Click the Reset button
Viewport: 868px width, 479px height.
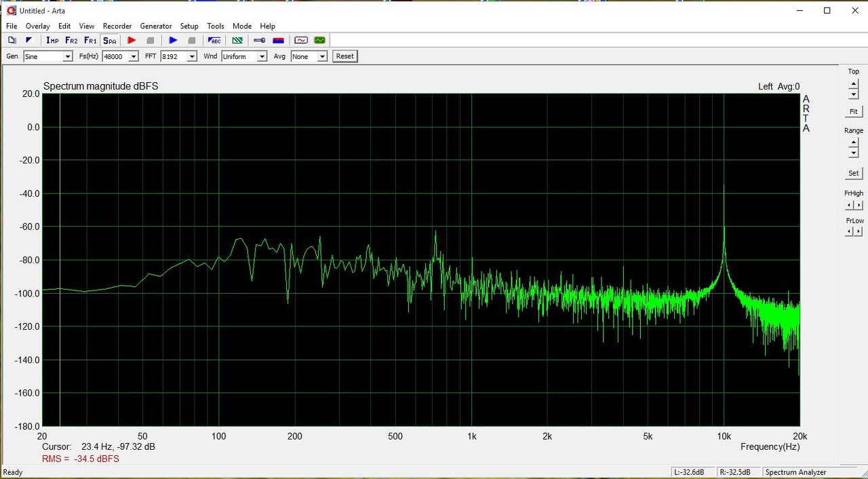(x=345, y=56)
